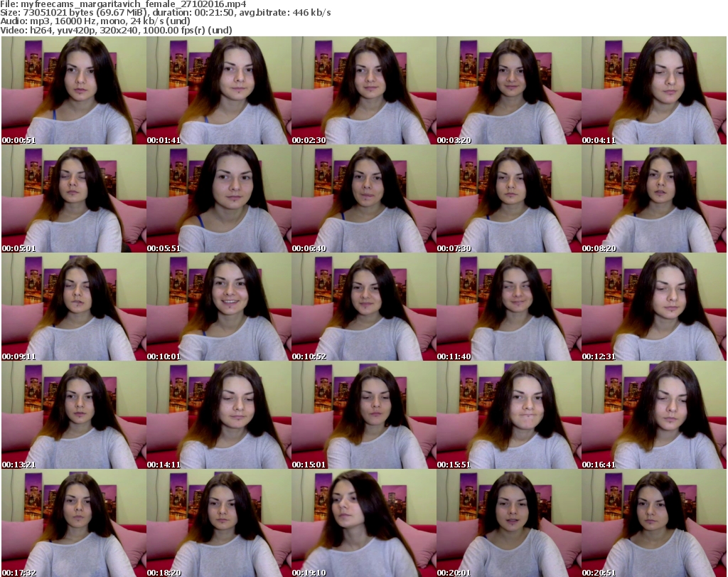Select the thumbnail frame stamped 00:10:01
The width and height of the screenshot is (728, 577).
click(x=219, y=307)
